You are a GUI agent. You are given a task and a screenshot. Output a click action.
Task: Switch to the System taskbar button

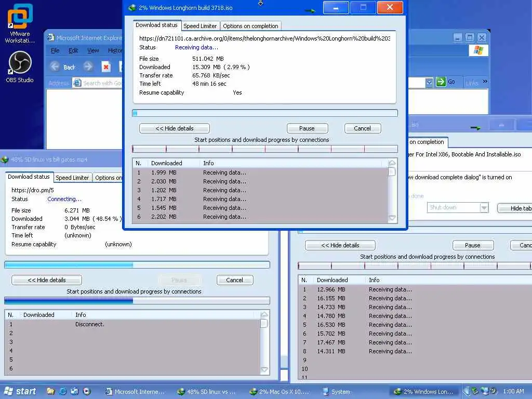[x=352, y=392]
